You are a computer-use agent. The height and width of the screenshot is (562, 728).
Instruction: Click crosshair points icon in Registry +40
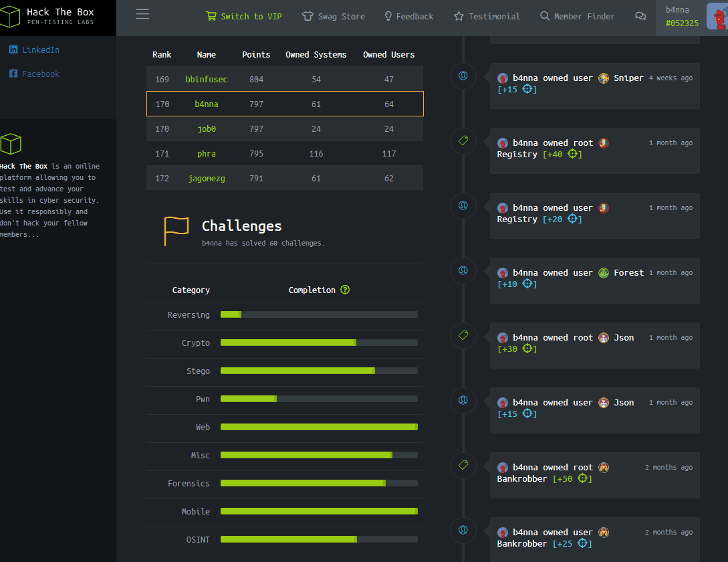pos(572,154)
